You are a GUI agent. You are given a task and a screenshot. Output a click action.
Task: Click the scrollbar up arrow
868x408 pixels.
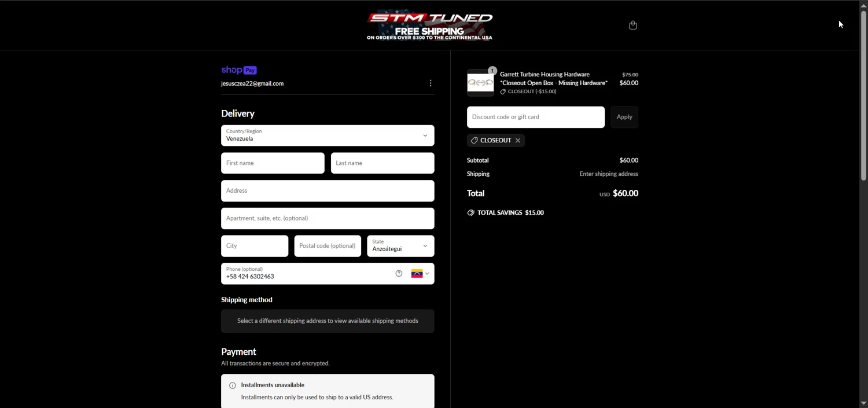tap(863, 5)
